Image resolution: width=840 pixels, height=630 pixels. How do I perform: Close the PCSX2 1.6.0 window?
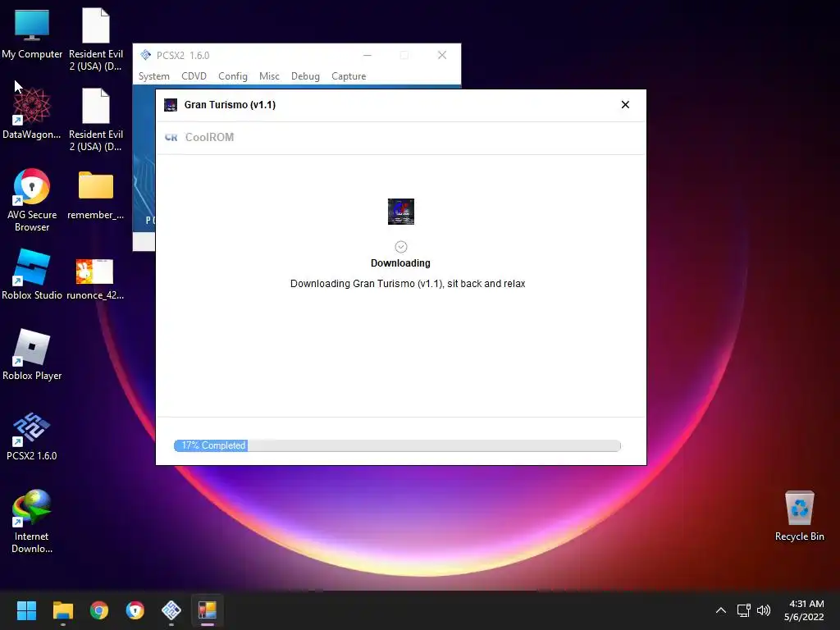pyautogui.click(x=442, y=55)
